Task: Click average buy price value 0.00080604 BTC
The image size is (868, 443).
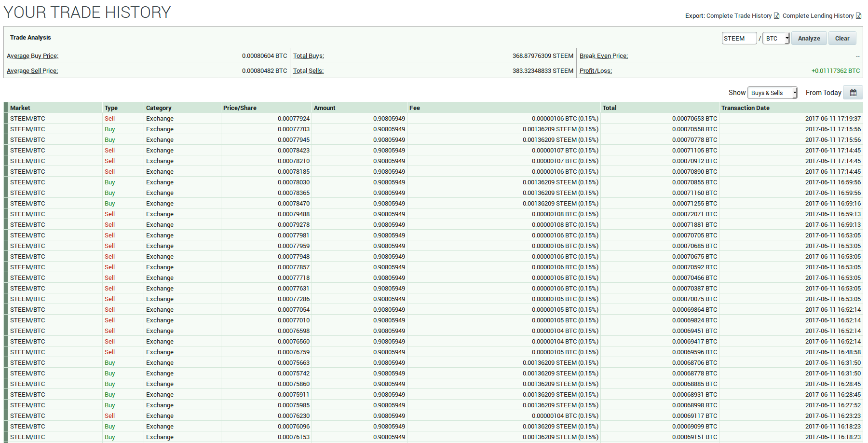Action: (264, 56)
